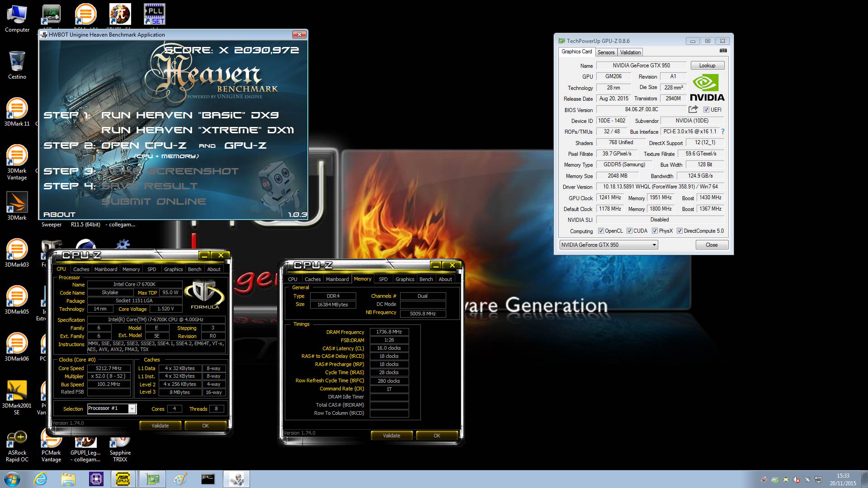Click Open CPU-Z in Heaven step 2
The height and width of the screenshot is (488, 868).
pos(144,145)
